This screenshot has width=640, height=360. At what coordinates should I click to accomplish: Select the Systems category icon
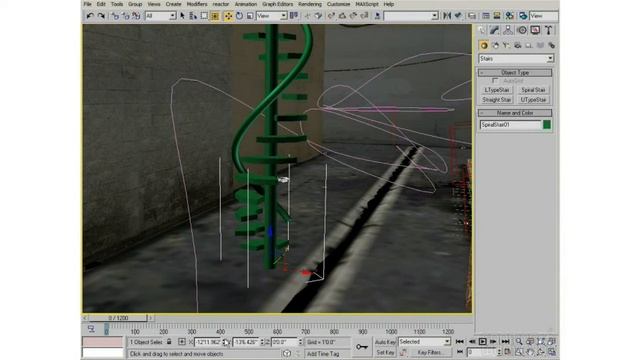(x=551, y=45)
